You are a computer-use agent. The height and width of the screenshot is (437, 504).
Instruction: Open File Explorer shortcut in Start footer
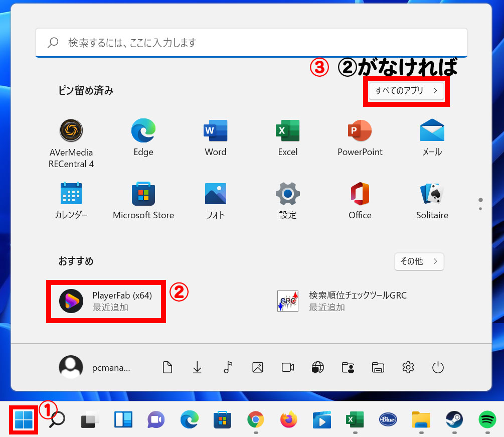pos(378,367)
